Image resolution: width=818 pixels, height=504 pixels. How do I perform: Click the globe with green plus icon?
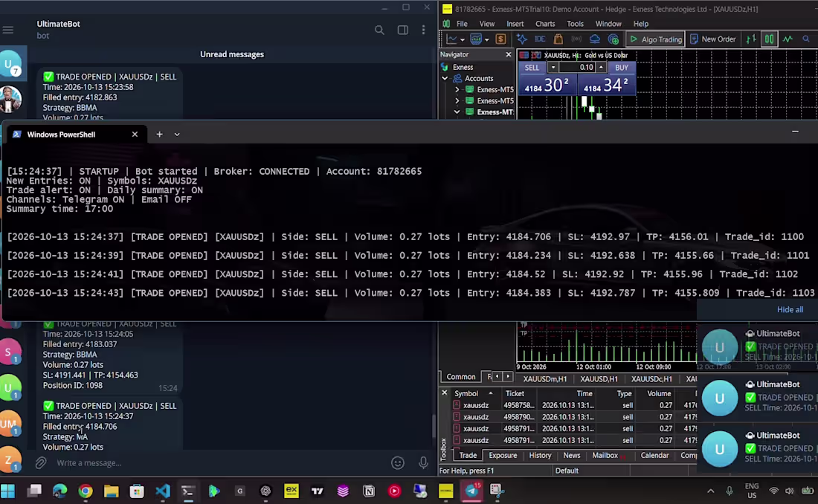613,39
